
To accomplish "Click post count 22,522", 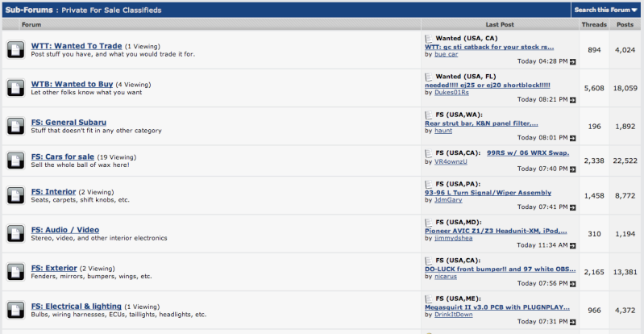I will (625, 161).
